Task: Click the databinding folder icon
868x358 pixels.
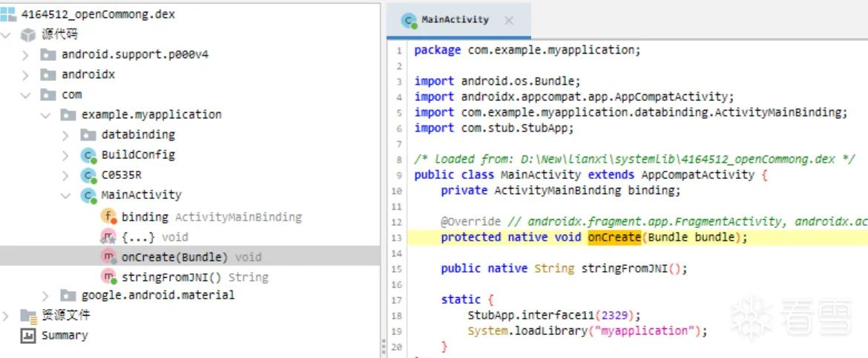Action: coord(88,134)
